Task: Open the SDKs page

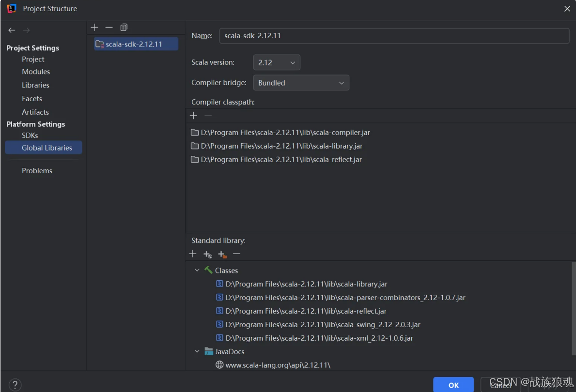Action: (30, 136)
